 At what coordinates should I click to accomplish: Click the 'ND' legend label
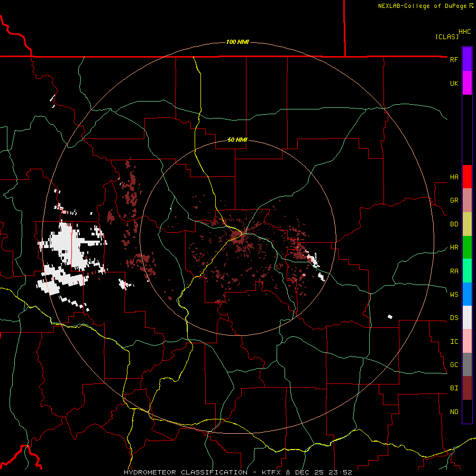coord(454,411)
